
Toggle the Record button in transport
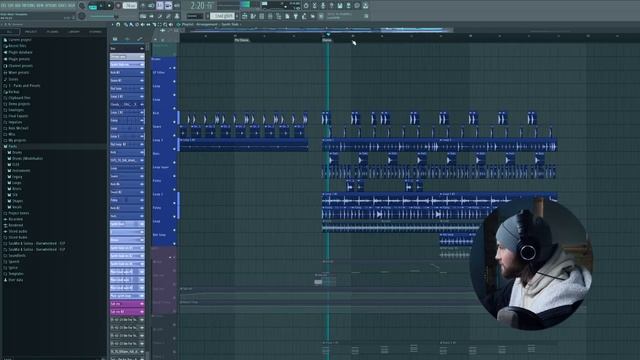click(x=119, y=6)
